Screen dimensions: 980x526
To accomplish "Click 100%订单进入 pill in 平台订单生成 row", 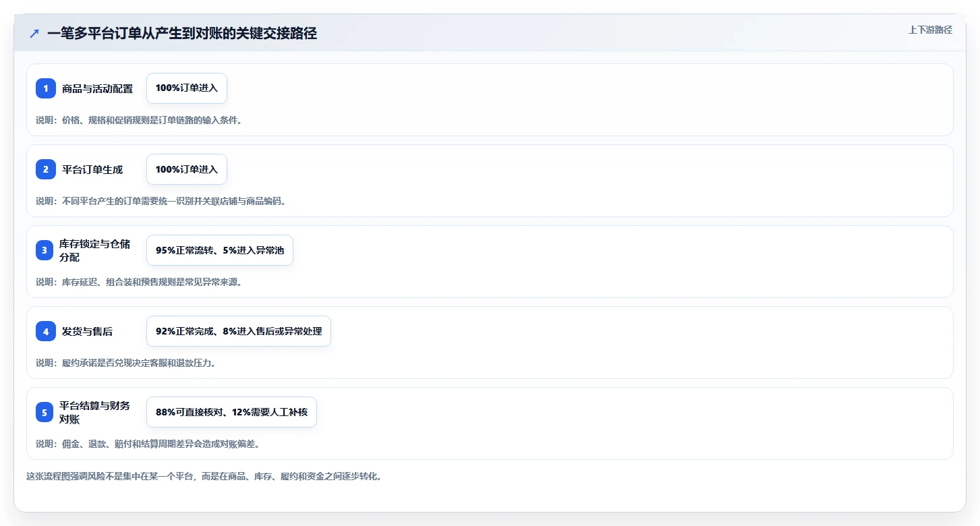I will (187, 169).
